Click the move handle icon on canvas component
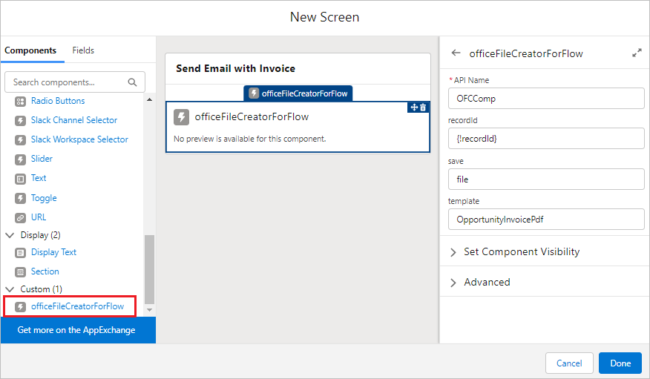 pos(414,107)
